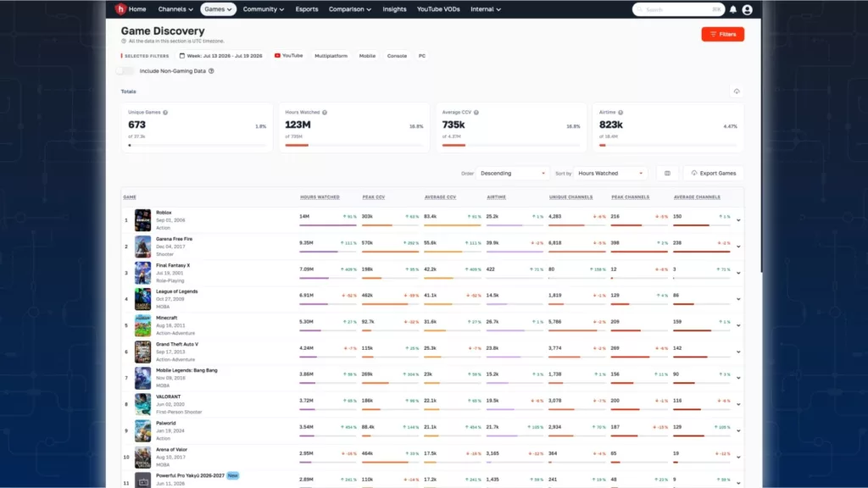Click the Grand Theft Auto V thumbnail
868x488 pixels.
(x=142, y=352)
